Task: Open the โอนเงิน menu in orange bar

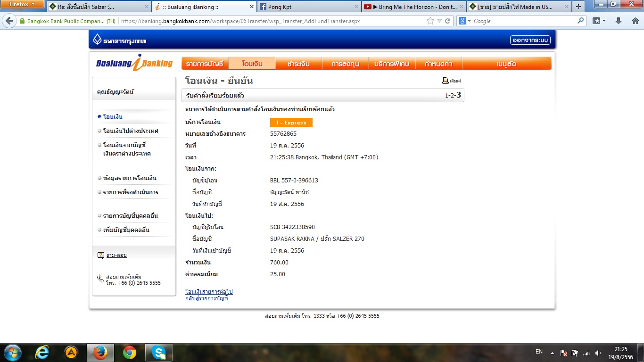Action: [x=252, y=64]
